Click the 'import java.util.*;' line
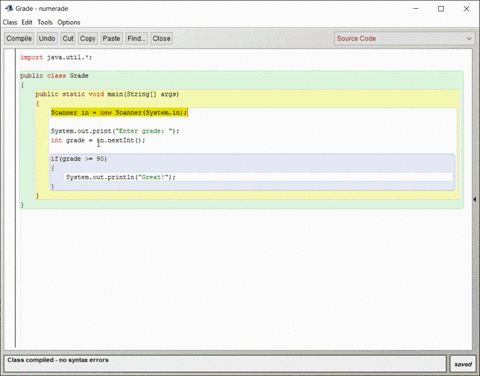The width and height of the screenshot is (480, 376). point(56,57)
